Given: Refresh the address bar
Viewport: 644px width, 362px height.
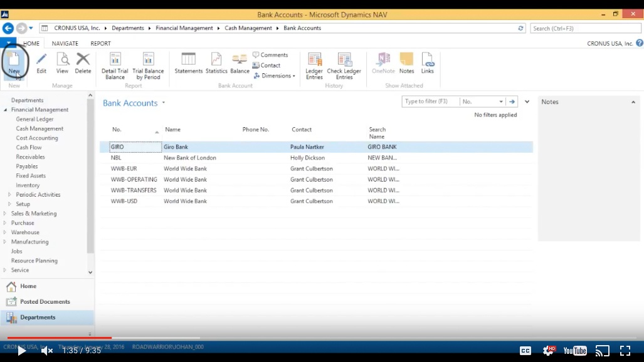Looking at the screenshot, I should tap(520, 28).
